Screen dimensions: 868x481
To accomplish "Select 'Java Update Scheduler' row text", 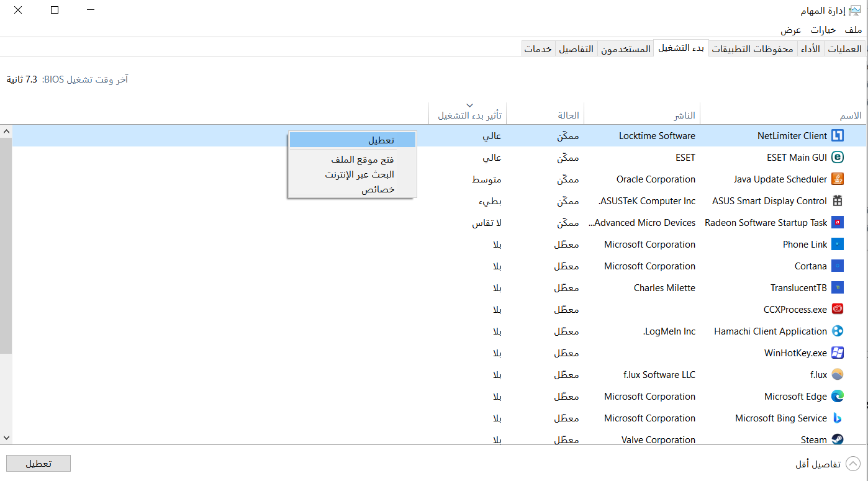I will click(780, 179).
